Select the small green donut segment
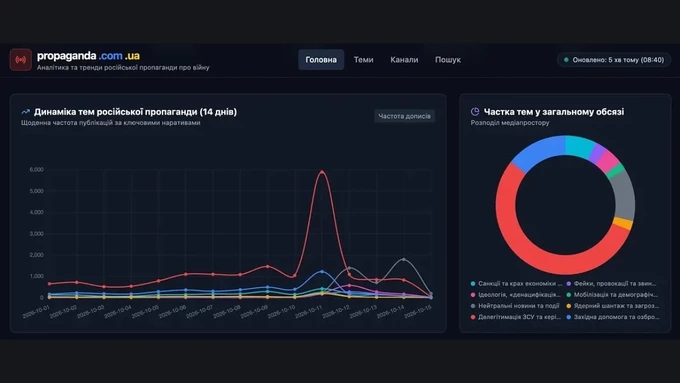 (x=616, y=171)
